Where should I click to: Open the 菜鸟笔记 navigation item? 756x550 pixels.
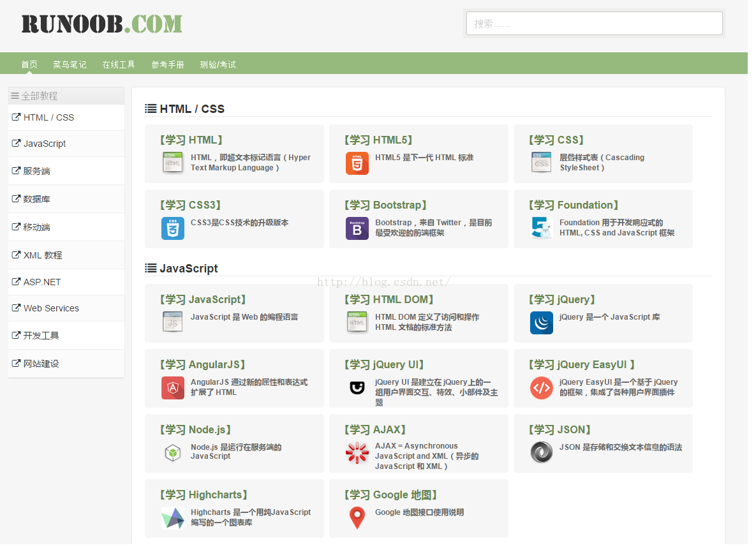(x=70, y=65)
